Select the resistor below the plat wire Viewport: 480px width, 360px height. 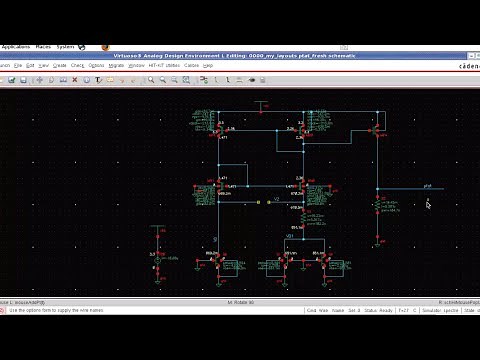(377, 206)
